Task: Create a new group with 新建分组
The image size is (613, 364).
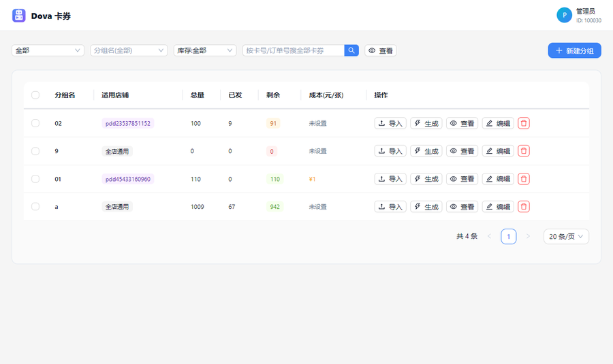Action: click(x=574, y=50)
